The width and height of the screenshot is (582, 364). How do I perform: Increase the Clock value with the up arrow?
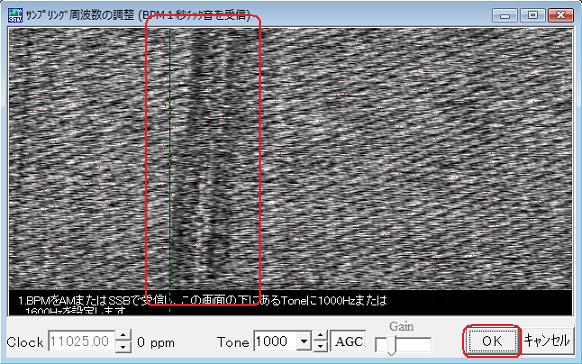click(x=123, y=335)
